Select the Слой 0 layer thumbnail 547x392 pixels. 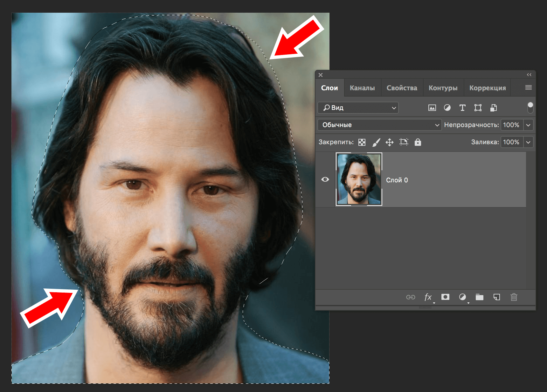click(x=359, y=179)
